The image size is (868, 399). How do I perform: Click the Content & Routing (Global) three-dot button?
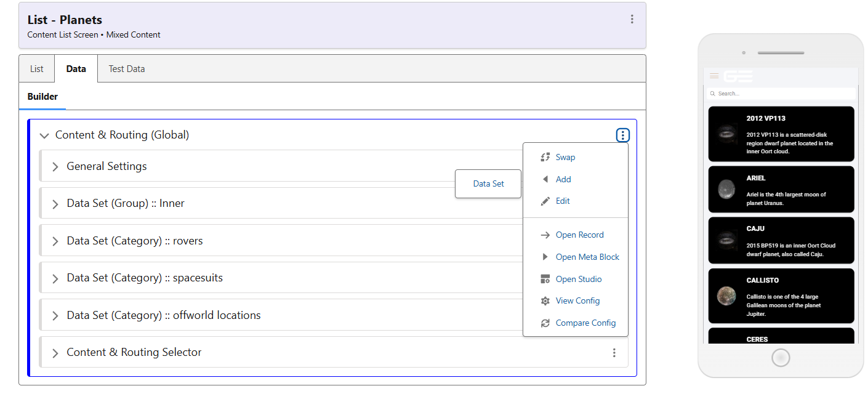point(623,135)
